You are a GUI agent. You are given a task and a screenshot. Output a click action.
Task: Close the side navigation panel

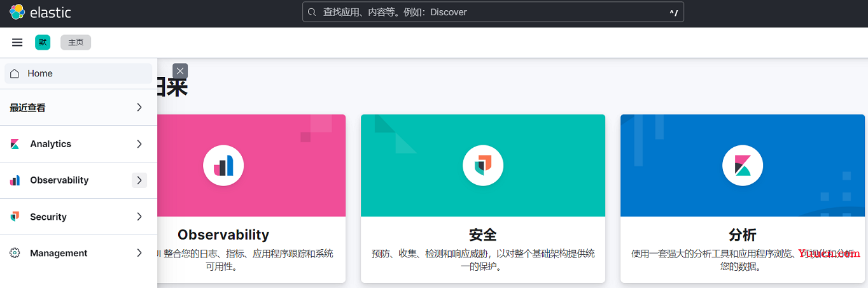coord(180,71)
